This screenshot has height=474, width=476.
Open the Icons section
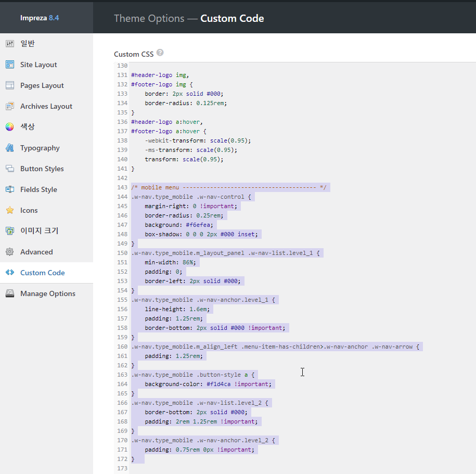click(46, 210)
